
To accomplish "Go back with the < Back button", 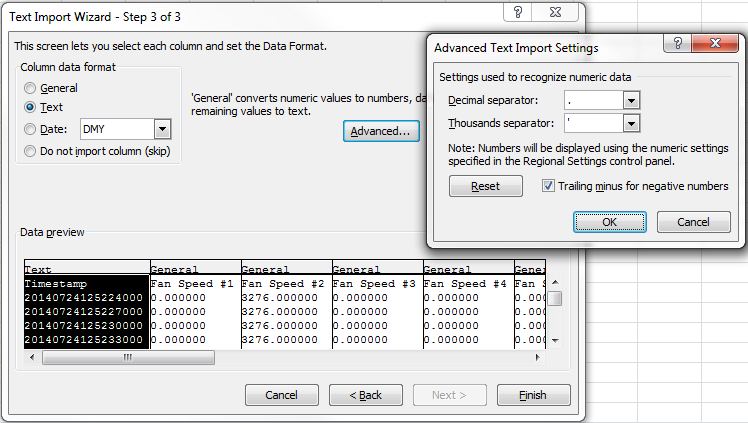I will pyautogui.click(x=365, y=395).
